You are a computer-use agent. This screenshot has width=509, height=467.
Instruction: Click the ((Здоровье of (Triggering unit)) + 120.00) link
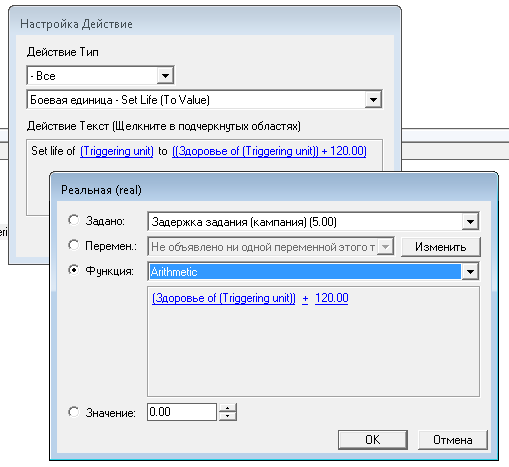pos(269,151)
